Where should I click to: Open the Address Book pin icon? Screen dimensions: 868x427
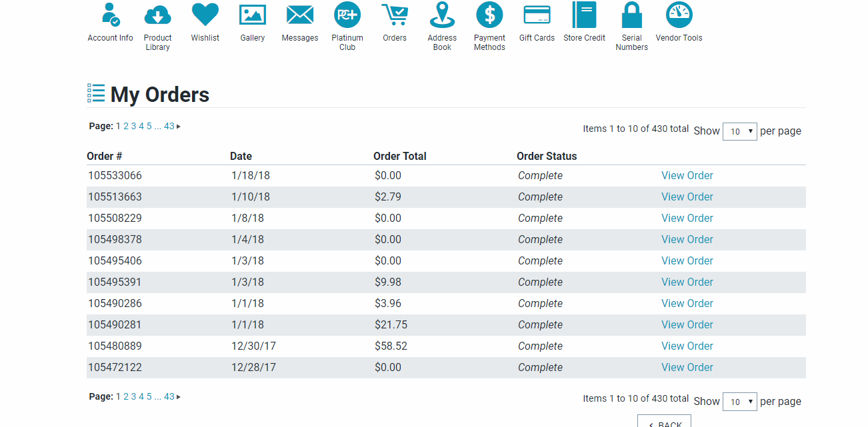[x=442, y=15]
